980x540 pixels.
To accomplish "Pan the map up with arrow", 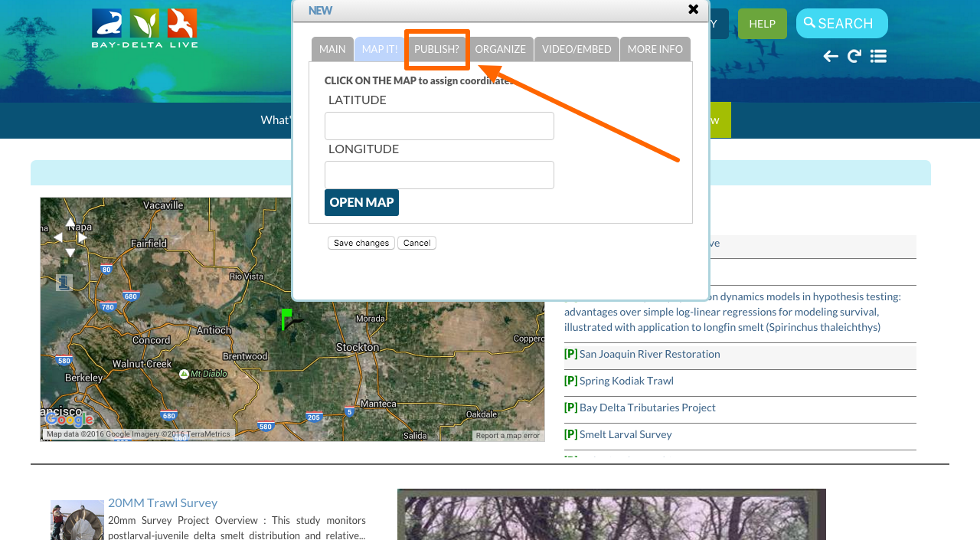I will click(70, 223).
